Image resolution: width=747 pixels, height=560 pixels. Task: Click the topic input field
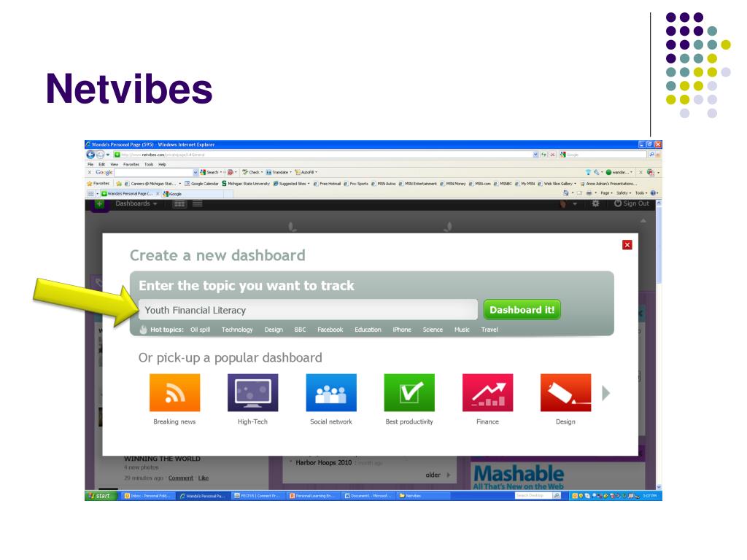308,310
